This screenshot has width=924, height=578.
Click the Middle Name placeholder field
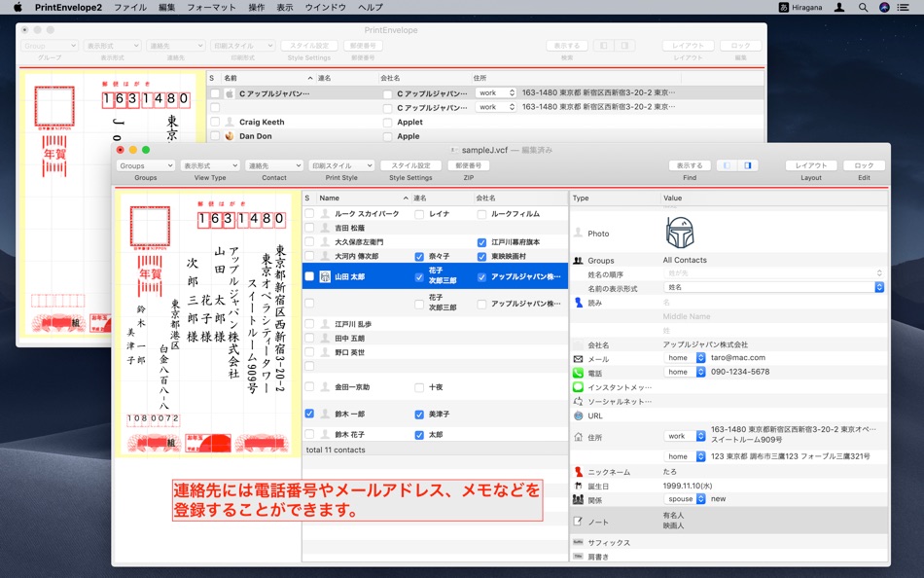(687, 316)
